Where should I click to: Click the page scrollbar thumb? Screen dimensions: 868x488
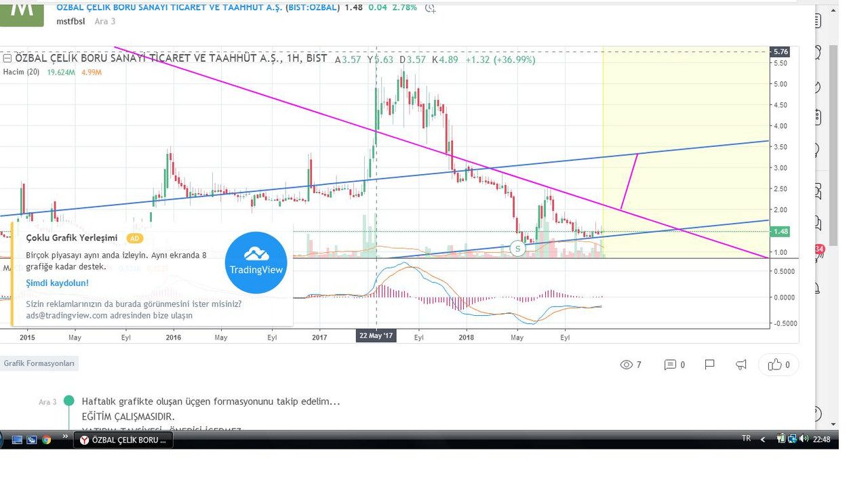pyautogui.click(x=833, y=146)
